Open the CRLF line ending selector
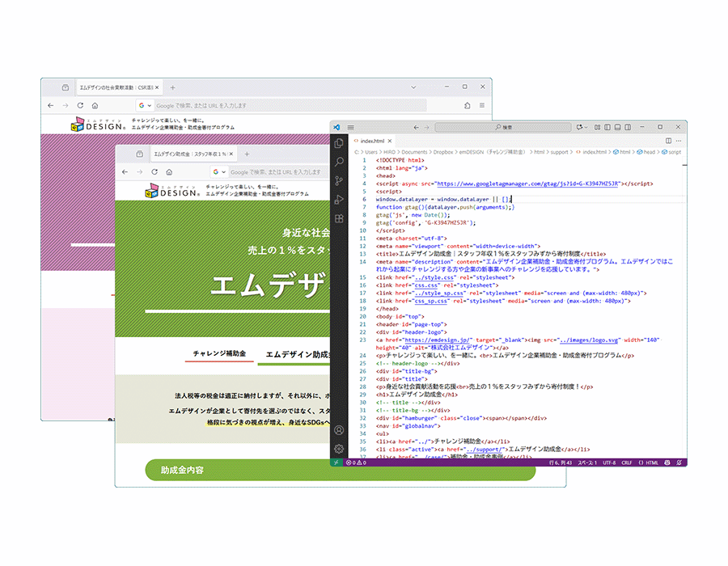The width and height of the screenshot is (728, 566). tap(627, 463)
